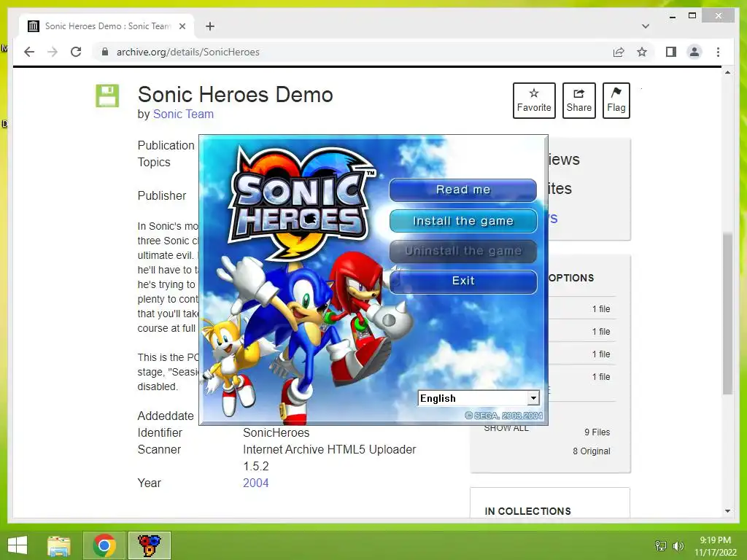Toggle the Chrome side panel icon
The image size is (747, 560).
pos(671,52)
